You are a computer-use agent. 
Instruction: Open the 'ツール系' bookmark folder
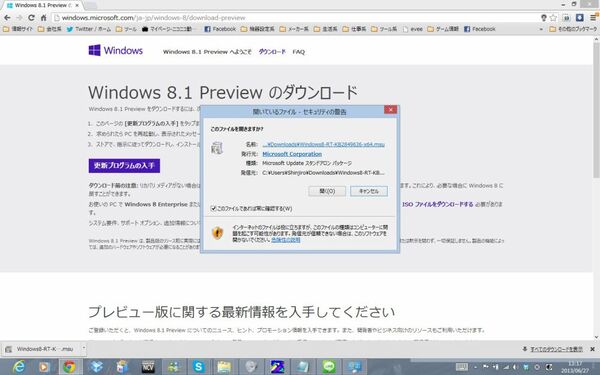point(384,29)
